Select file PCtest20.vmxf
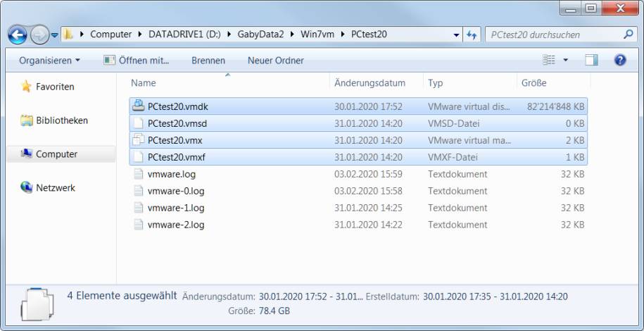 click(x=358, y=157)
